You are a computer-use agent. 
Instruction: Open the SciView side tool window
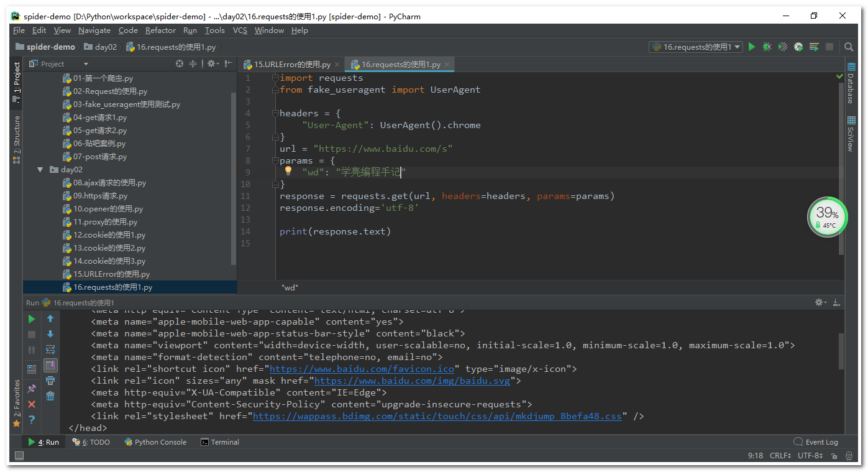point(851,134)
